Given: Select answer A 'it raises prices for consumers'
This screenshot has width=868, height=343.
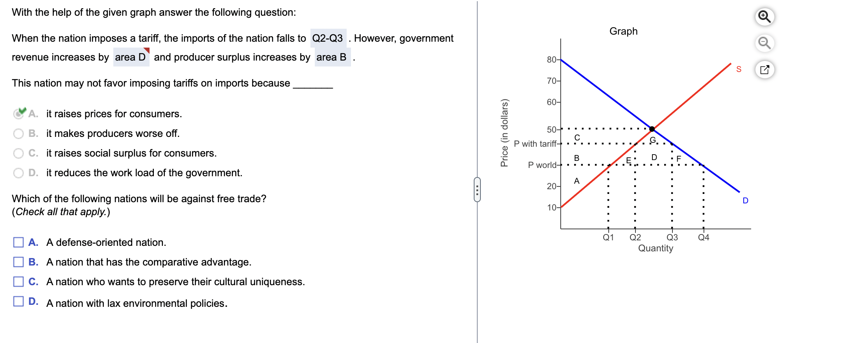Looking at the screenshot, I should pyautogui.click(x=18, y=114).
